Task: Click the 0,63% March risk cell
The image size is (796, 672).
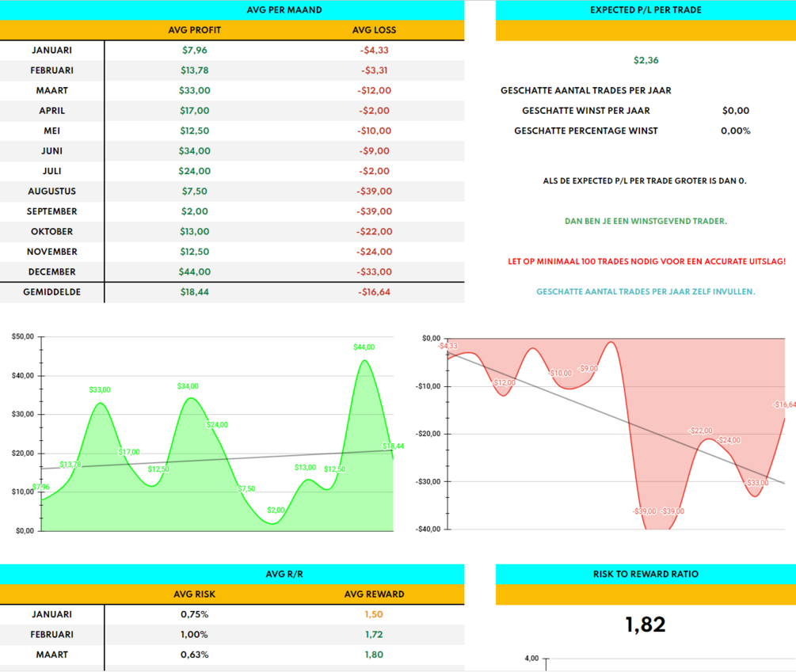Action: pyautogui.click(x=194, y=655)
